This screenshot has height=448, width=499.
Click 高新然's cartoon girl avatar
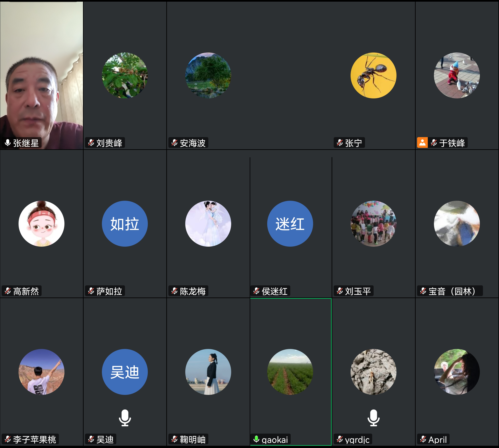(x=41, y=224)
